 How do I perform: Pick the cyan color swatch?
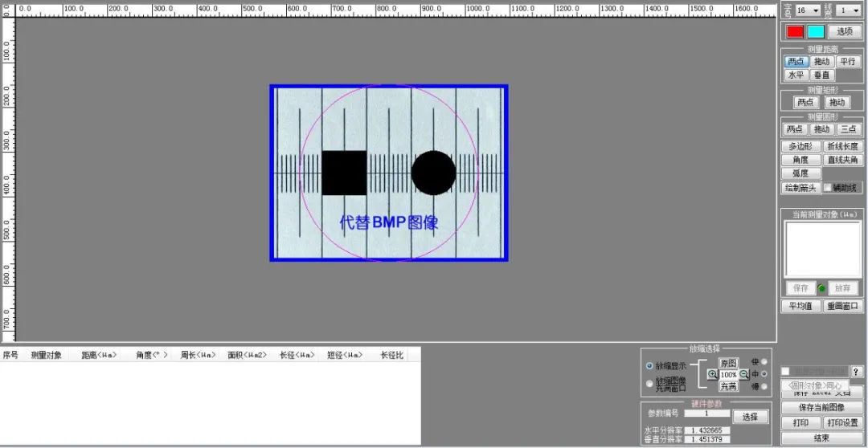point(816,32)
